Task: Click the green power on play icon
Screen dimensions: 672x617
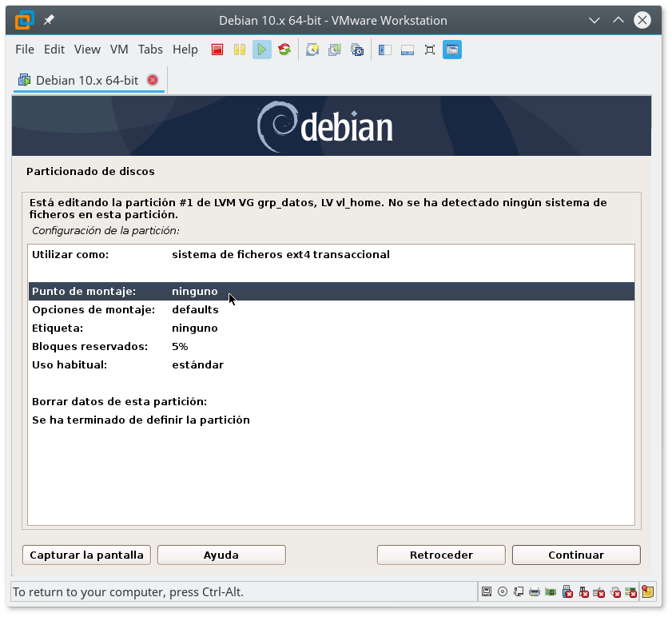Action: pos(262,50)
